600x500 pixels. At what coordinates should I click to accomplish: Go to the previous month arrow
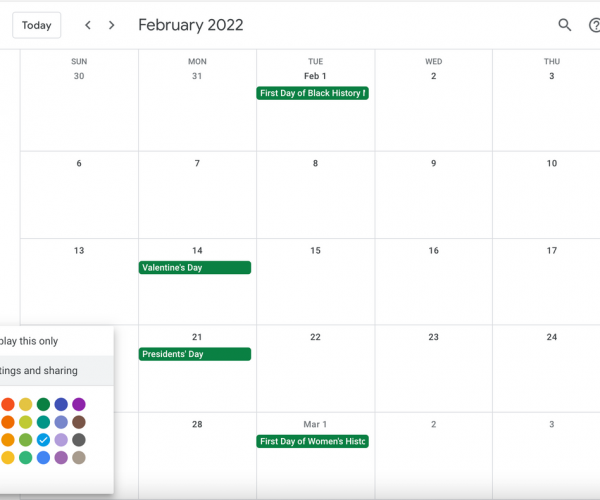pyautogui.click(x=88, y=25)
